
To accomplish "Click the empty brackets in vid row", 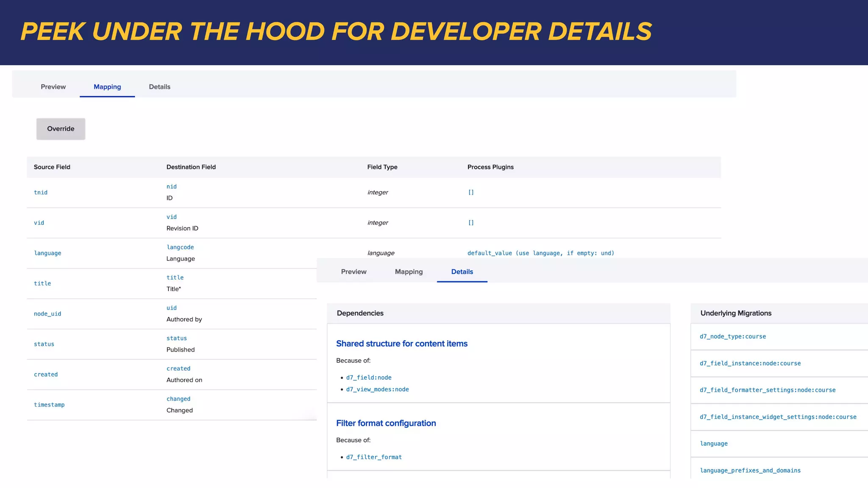I will 471,223.
